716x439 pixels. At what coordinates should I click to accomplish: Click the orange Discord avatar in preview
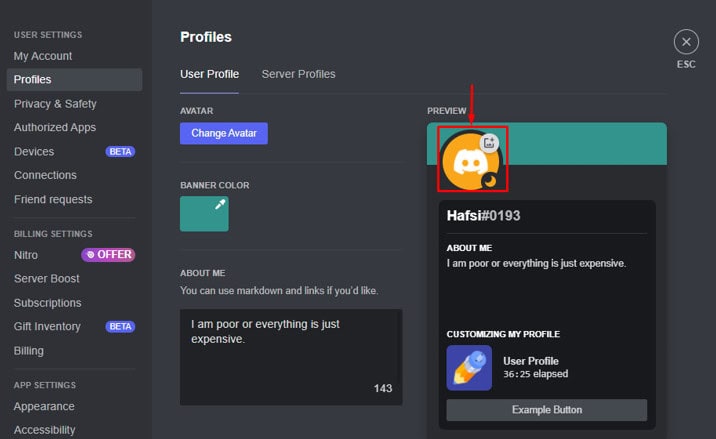[x=470, y=161]
